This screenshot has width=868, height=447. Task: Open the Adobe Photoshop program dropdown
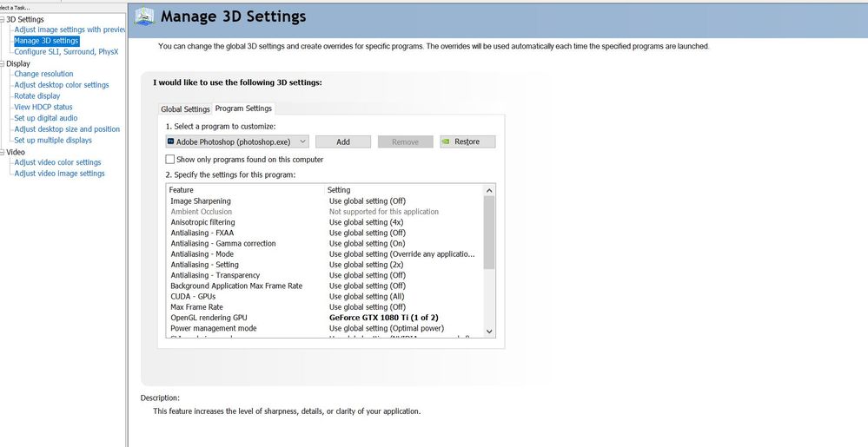[237, 141]
